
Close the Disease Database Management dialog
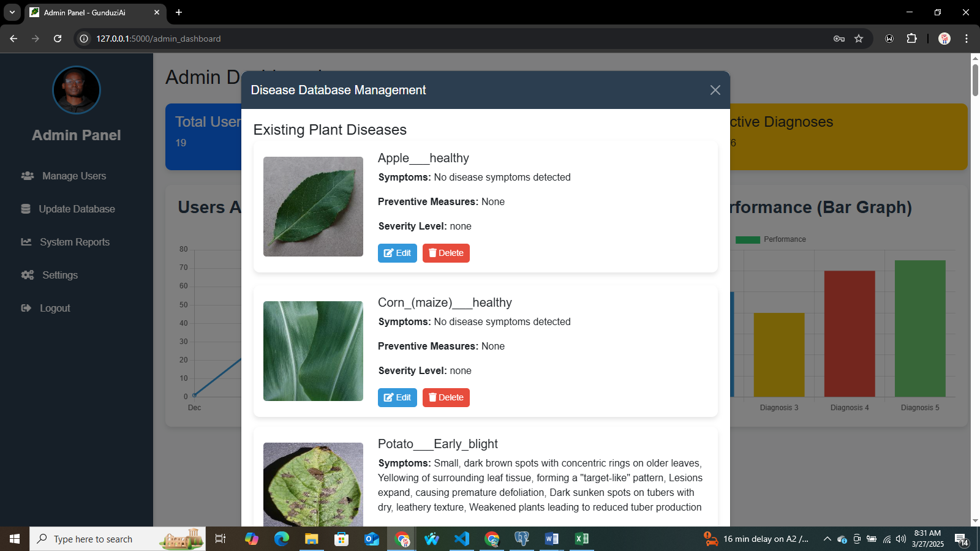715,90
